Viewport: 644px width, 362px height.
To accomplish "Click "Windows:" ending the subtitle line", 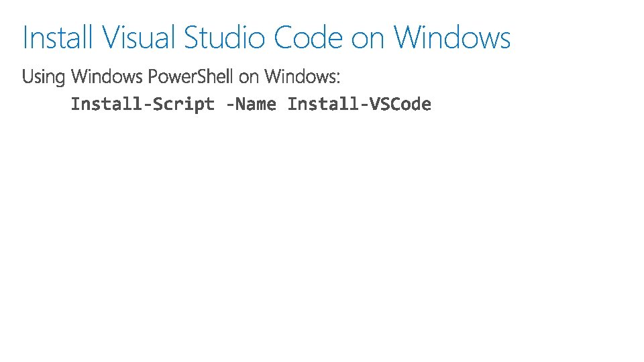I will [303, 76].
